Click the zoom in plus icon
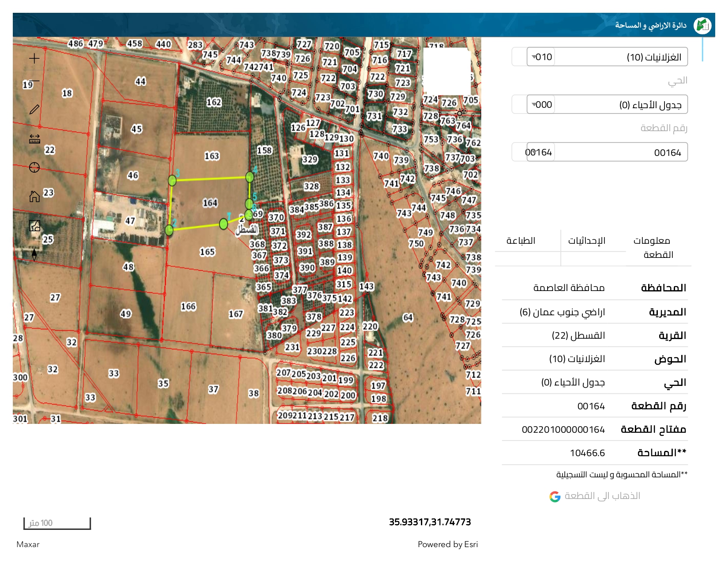The height and width of the screenshot is (563, 728). click(34, 58)
